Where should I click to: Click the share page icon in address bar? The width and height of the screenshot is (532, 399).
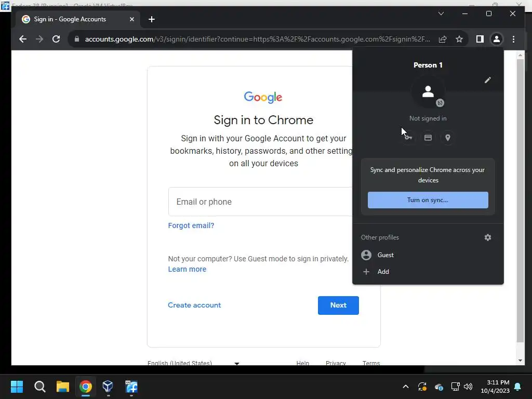click(443, 39)
